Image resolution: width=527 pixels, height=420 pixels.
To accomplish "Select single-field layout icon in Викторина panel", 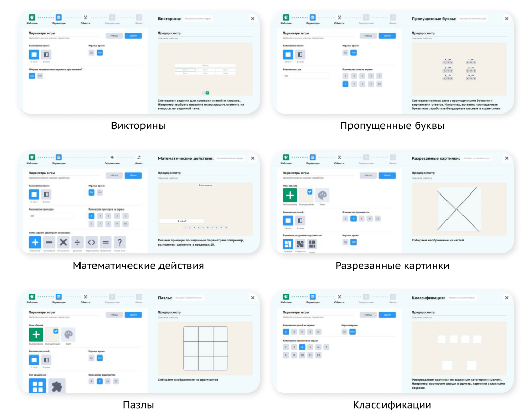I will pos(34,54).
